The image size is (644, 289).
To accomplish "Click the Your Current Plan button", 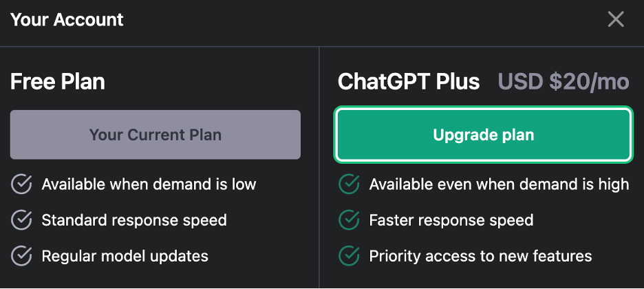I will 155,135.
